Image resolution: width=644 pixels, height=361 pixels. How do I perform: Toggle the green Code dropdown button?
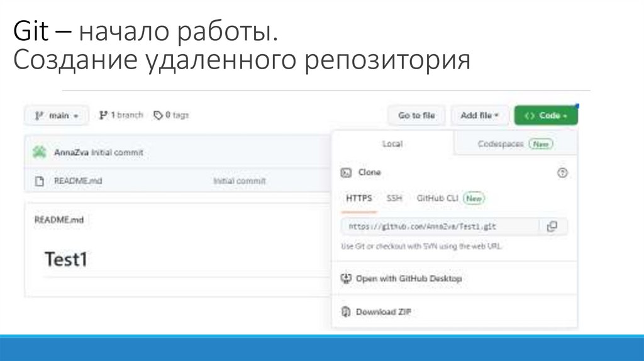click(x=546, y=115)
